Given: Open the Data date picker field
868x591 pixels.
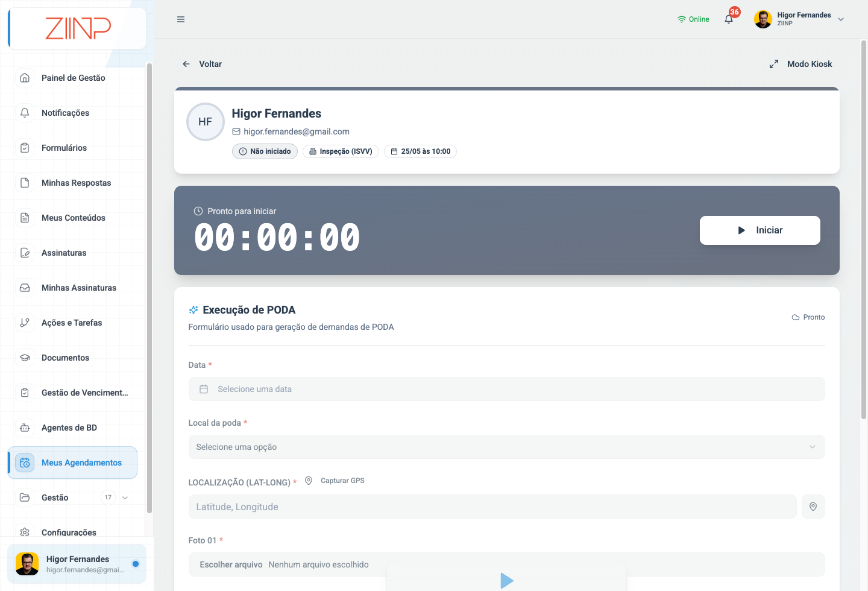Looking at the screenshot, I should pos(506,389).
